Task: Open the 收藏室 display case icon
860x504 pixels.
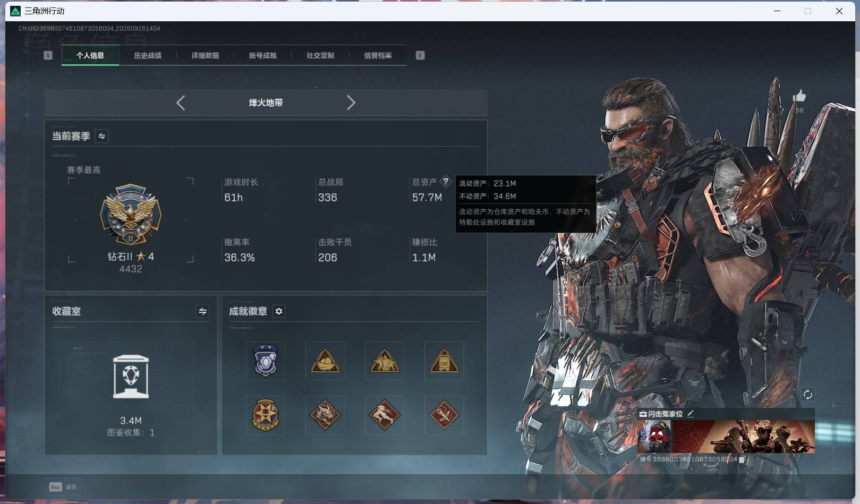Action: pos(131,377)
